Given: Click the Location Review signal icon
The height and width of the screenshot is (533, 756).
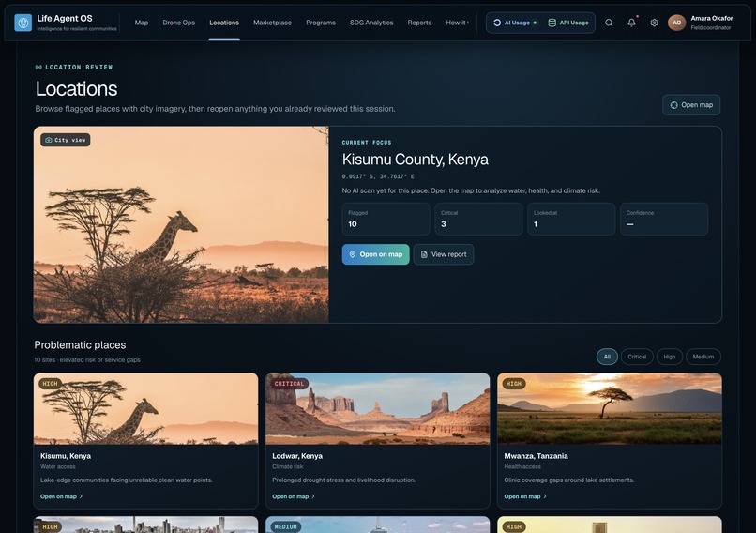Looking at the screenshot, I should (x=38, y=67).
